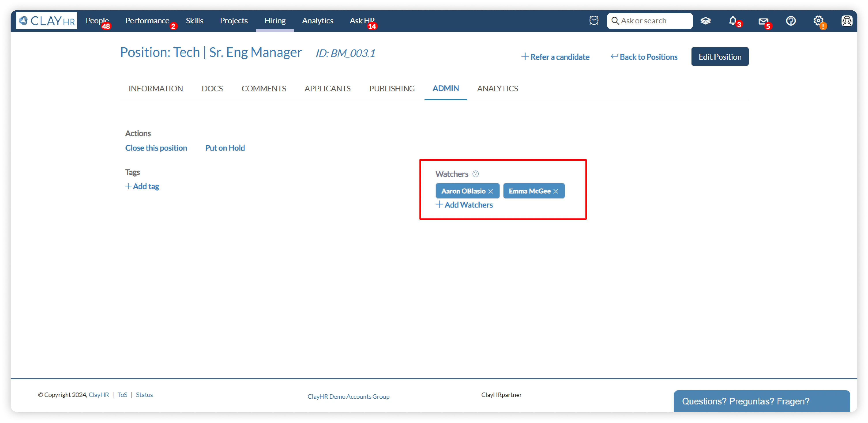The image size is (868, 423).
Task: Open the user profile avatar icon
Action: pyautogui.click(x=846, y=21)
